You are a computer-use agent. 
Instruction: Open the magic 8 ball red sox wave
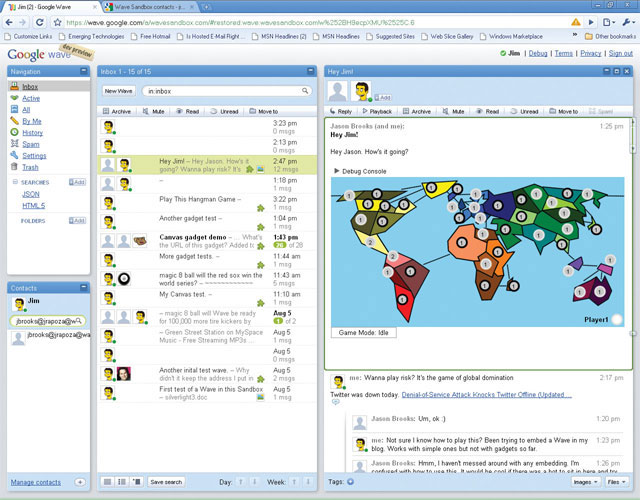[x=207, y=279]
